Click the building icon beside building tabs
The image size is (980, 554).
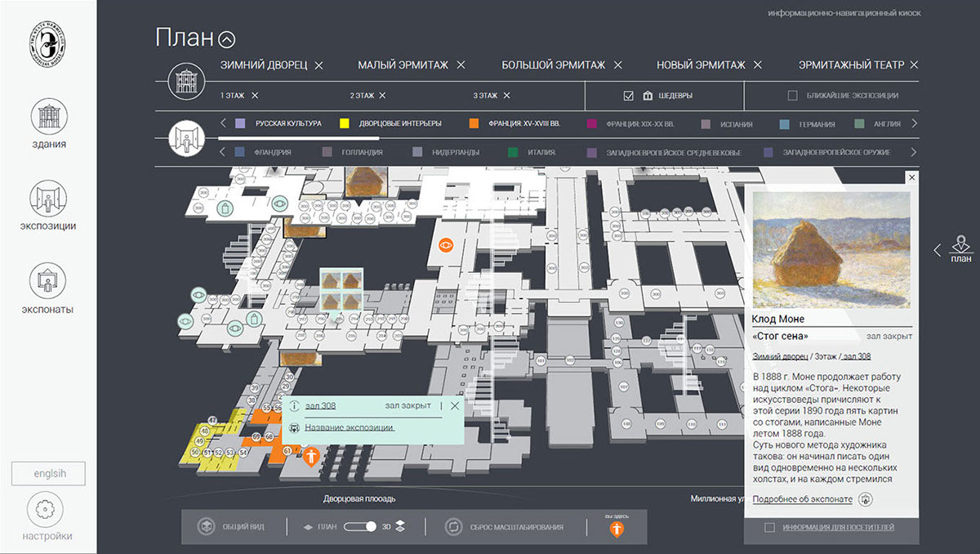185,81
